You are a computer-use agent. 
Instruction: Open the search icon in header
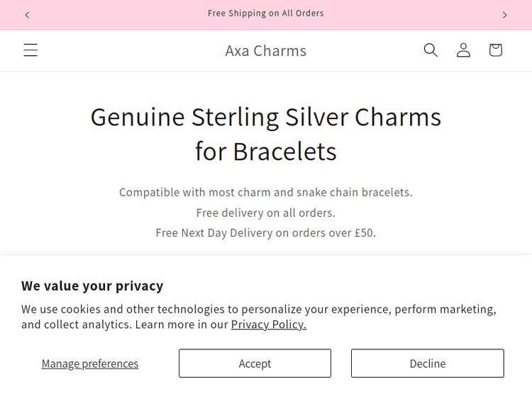(x=431, y=50)
